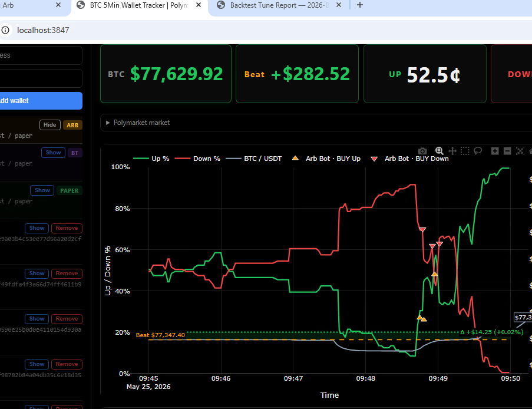Show wallet ending 4110154d930a
The image size is (532, 409).
point(37,319)
